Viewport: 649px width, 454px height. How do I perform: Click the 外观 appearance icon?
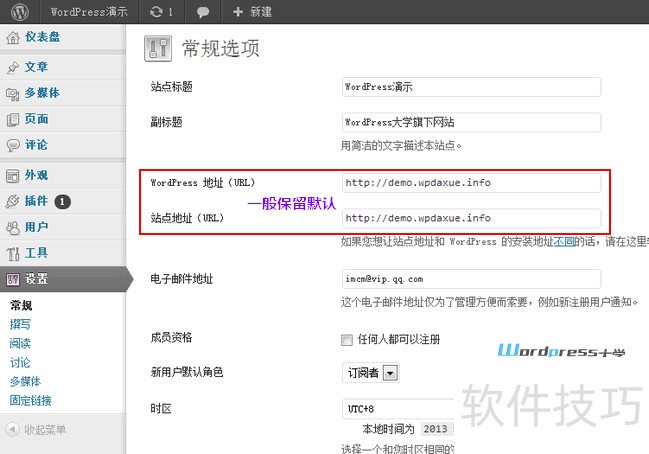[13, 175]
